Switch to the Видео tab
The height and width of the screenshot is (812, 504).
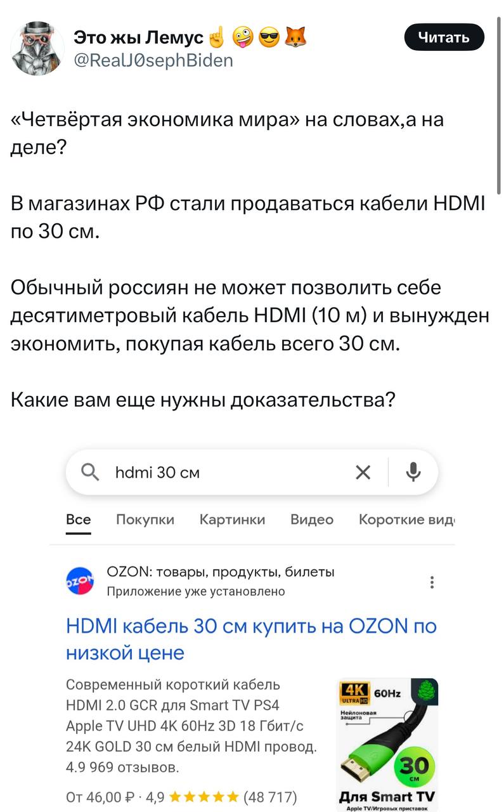[x=312, y=520]
